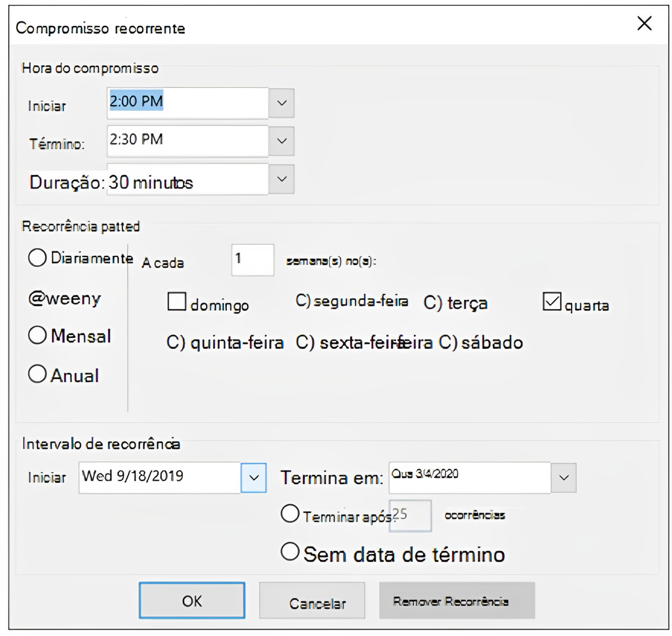Select the Terminar após occurrences option
This screenshot has width=672, height=636.
[290, 514]
